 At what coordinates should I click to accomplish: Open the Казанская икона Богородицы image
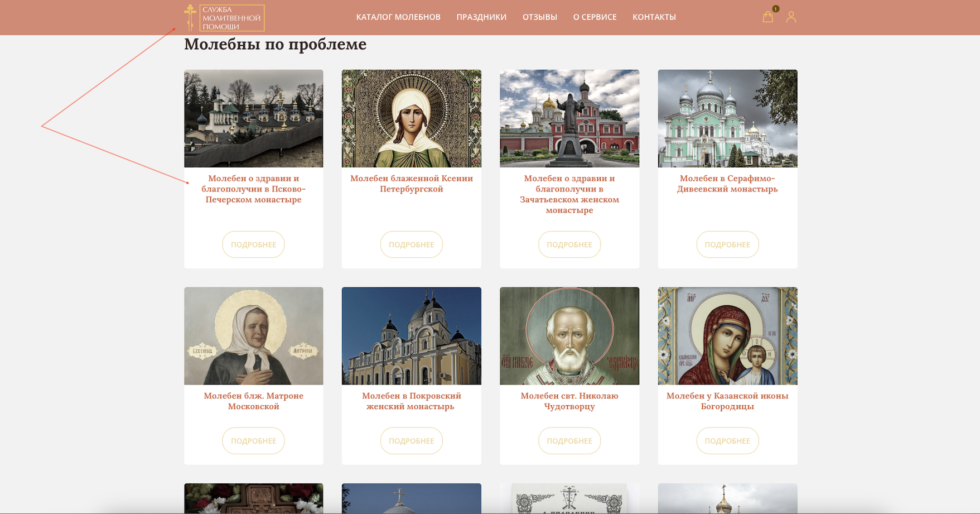pyautogui.click(x=727, y=336)
